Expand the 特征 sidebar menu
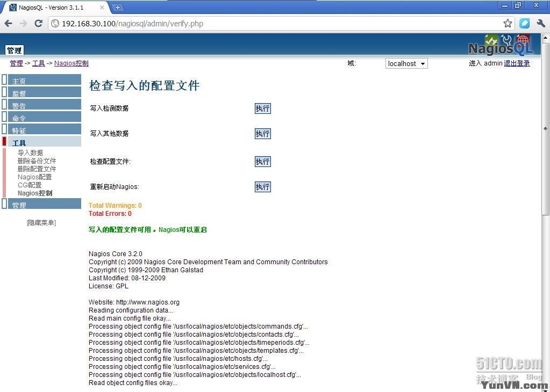 45,129
